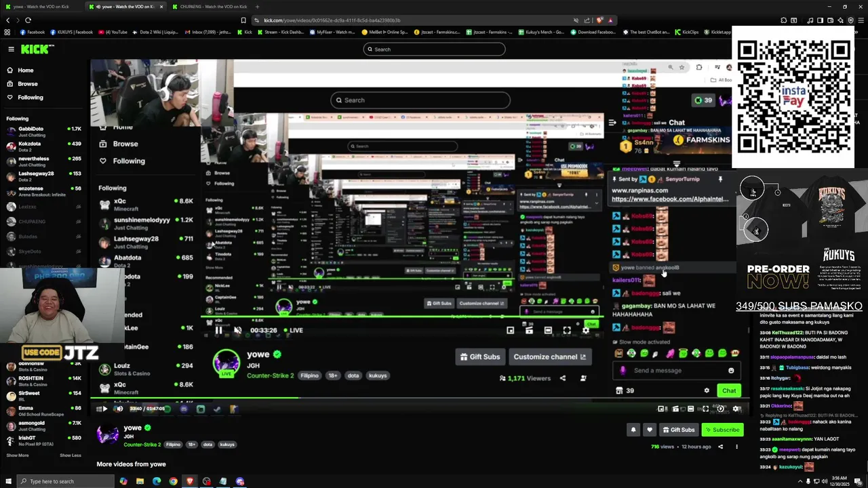Image resolution: width=868 pixels, height=488 pixels.
Task: Open enzotense channel in Following list
Action: click(43, 191)
